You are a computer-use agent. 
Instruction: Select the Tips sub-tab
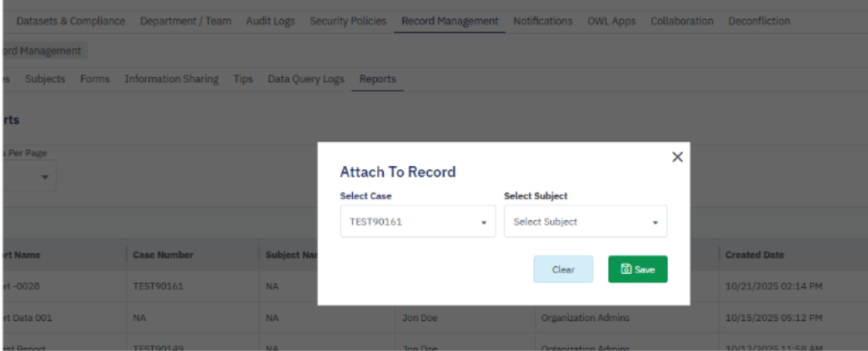(x=243, y=79)
